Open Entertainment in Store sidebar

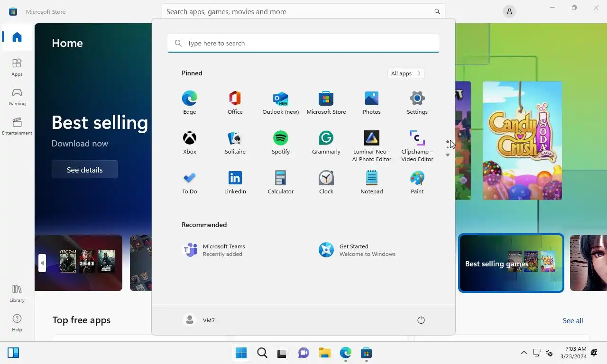click(17, 126)
